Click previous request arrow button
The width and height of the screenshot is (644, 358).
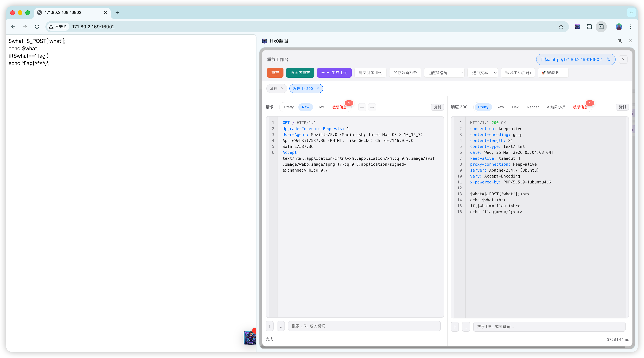point(362,107)
